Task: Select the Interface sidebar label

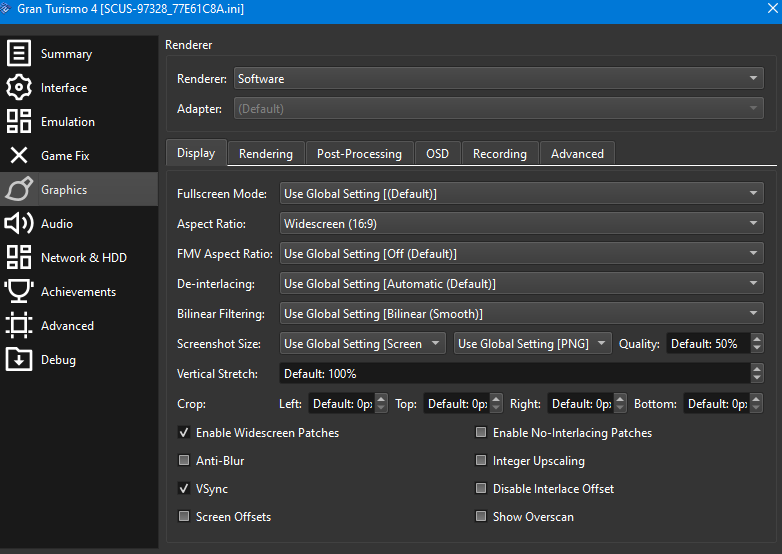Action: pos(64,88)
